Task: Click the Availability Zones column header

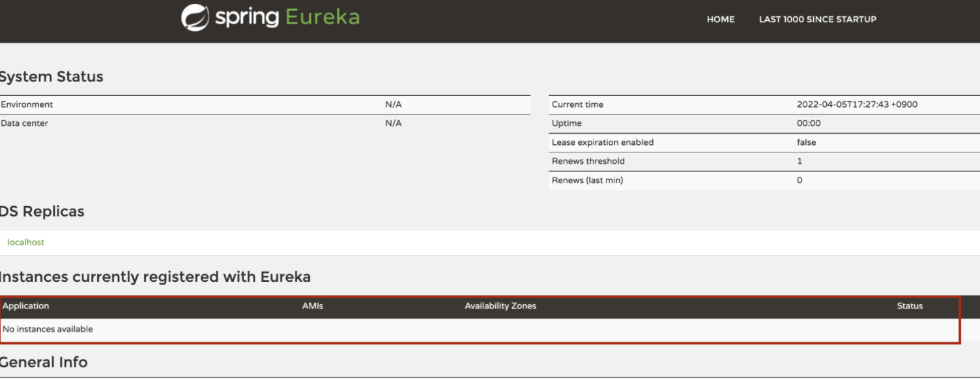Action: click(500, 306)
